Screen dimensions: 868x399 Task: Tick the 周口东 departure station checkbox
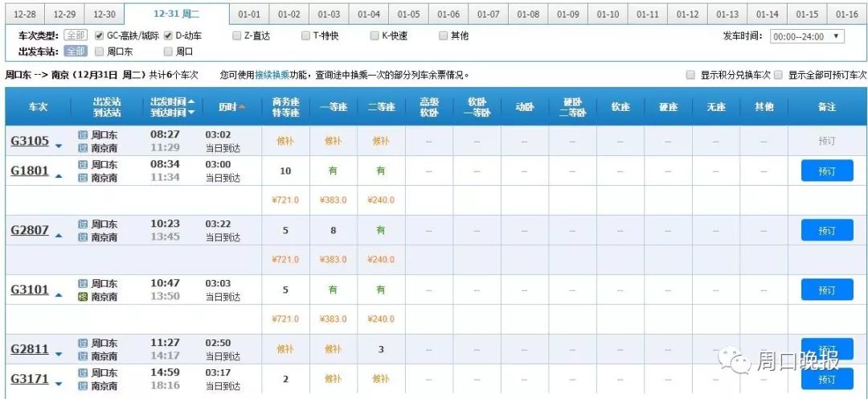pos(100,51)
